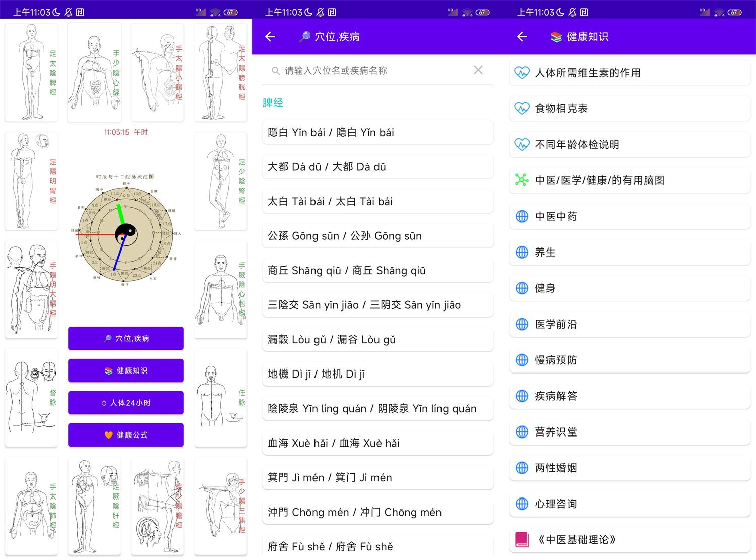Open the 健康公式 section
Screen dimensions: 756x560
tap(125, 435)
